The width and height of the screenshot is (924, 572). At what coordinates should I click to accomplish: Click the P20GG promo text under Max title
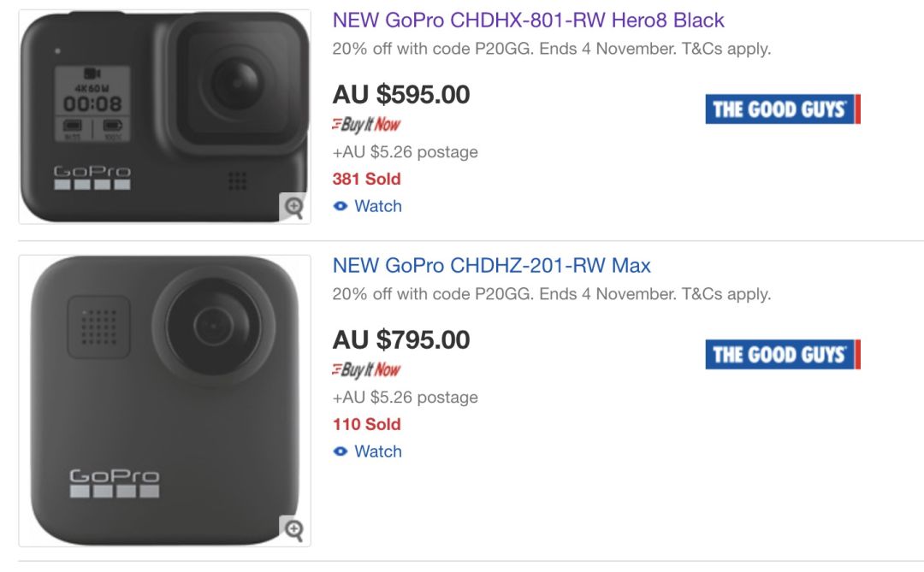[x=551, y=294]
